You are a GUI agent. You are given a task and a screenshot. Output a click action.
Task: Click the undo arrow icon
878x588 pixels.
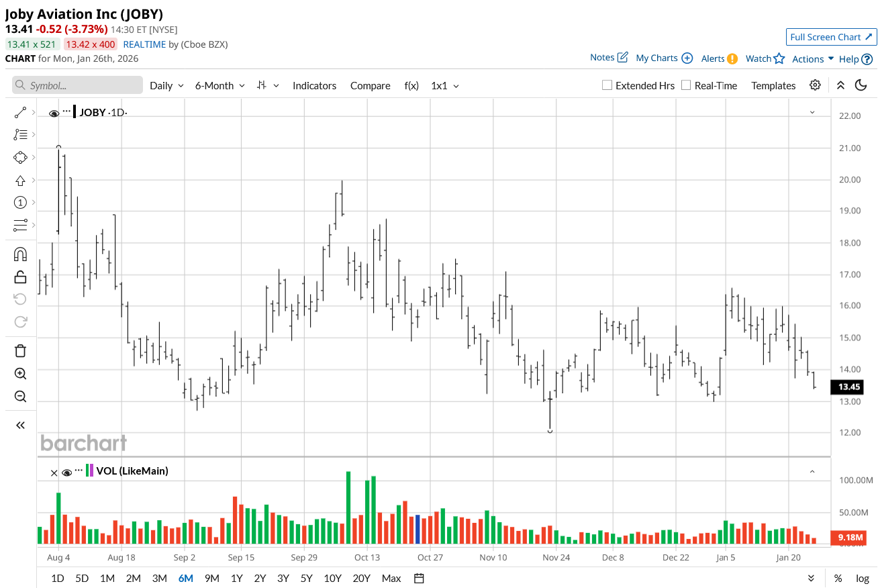pyautogui.click(x=20, y=299)
